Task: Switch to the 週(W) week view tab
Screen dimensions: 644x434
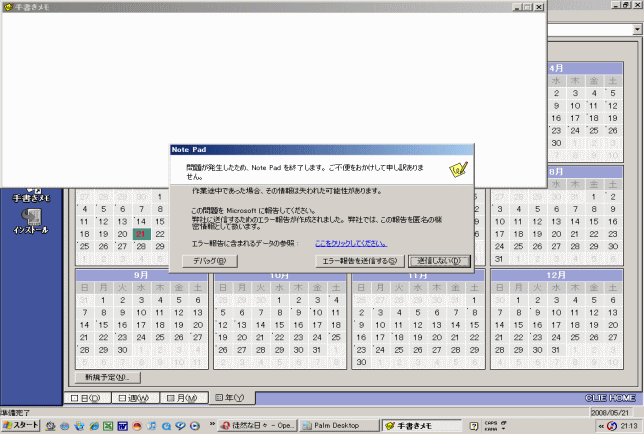Action: click(x=135, y=398)
